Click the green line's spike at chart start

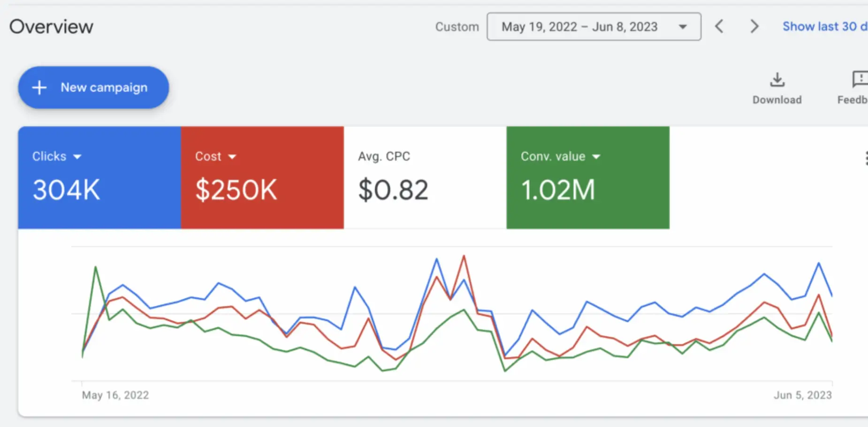tap(96, 267)
